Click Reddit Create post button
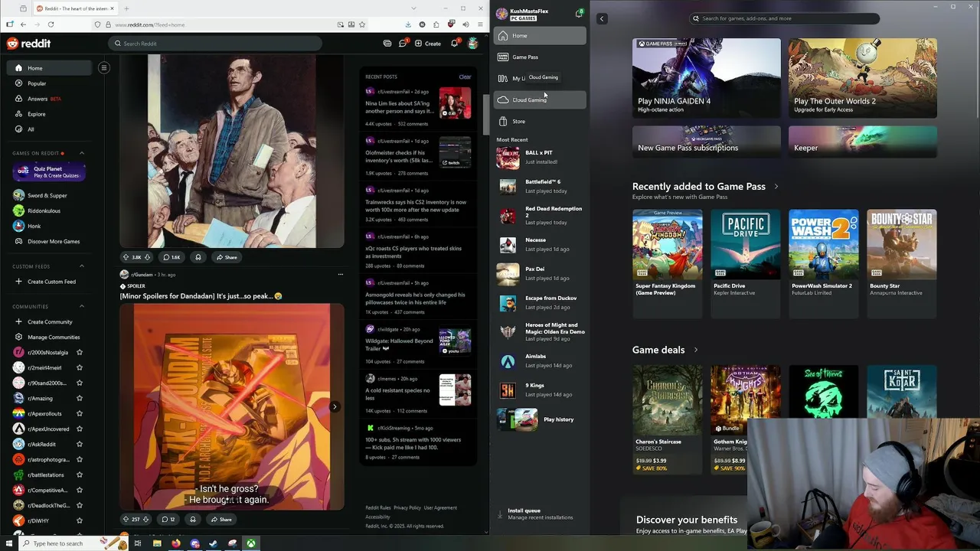The image size is (980, 551). [428, 44]
